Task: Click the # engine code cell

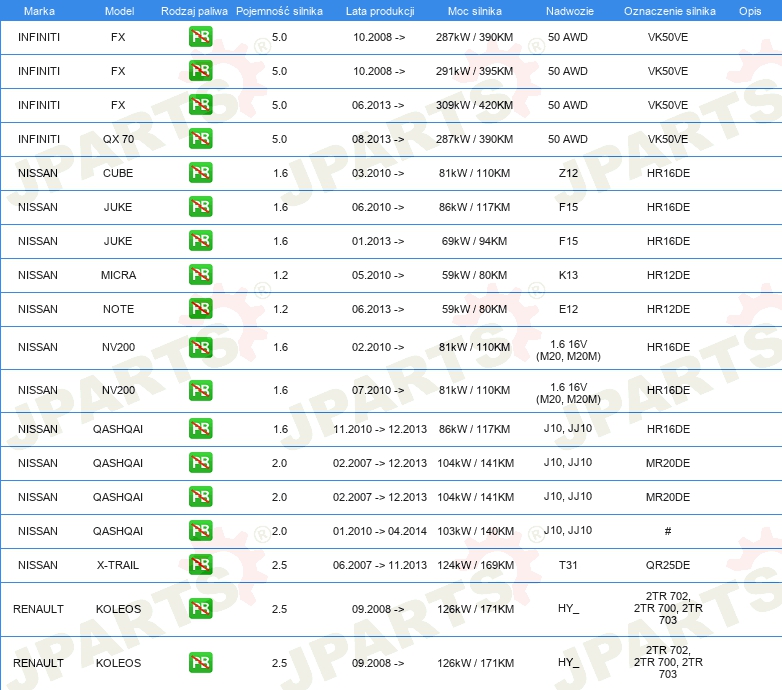Action: (x=668, y=531)
